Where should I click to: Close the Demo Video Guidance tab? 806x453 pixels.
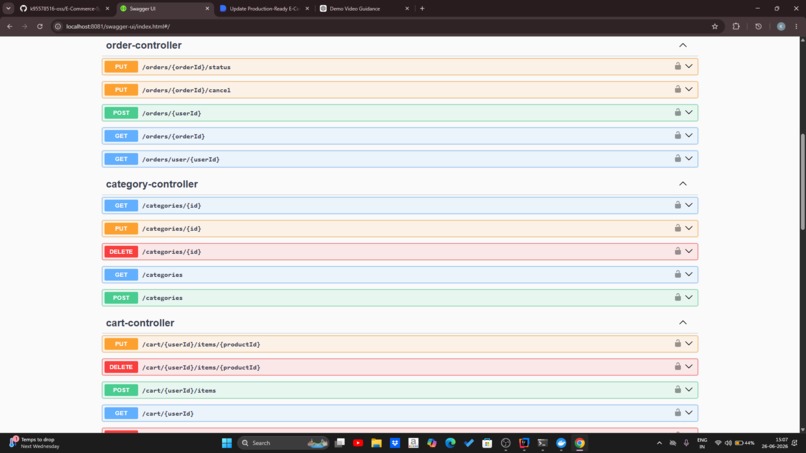[x=407, y=9]
